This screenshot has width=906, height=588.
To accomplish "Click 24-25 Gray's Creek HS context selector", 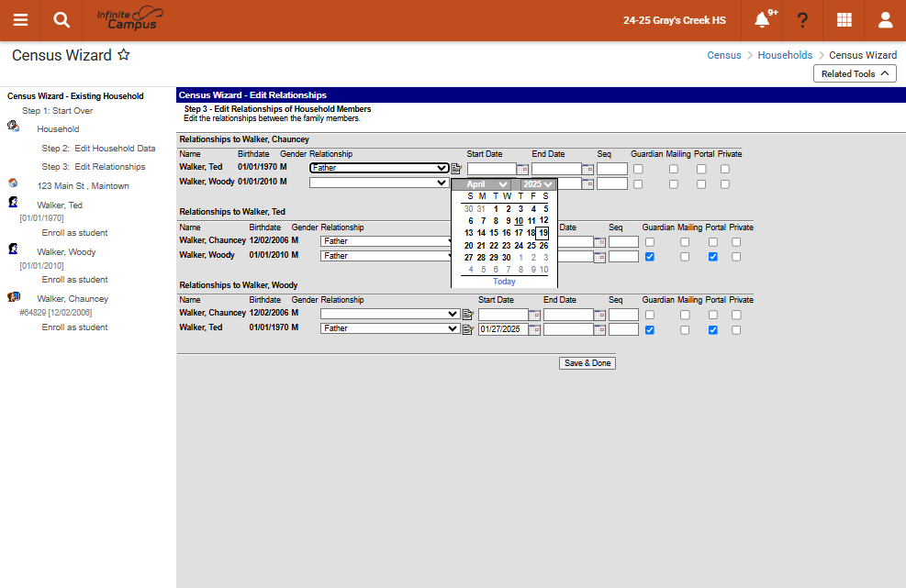I will (675, 20).
